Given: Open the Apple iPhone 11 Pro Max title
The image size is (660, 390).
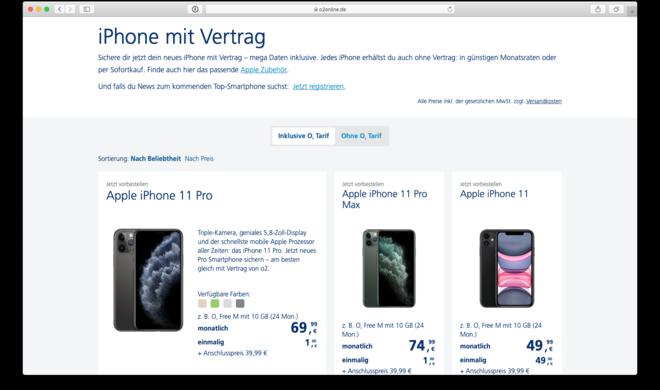Looking at the screenshot, I should [x=384, y=199].
